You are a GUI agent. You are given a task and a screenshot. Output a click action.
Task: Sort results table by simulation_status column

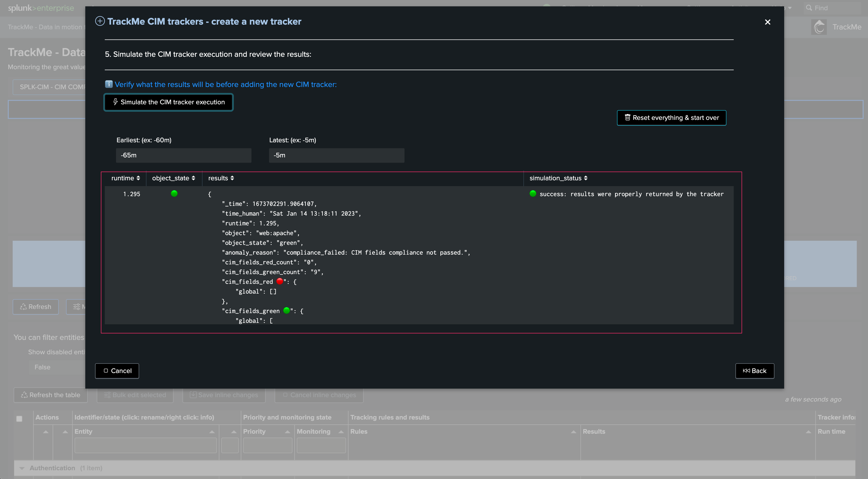[558, 178]
